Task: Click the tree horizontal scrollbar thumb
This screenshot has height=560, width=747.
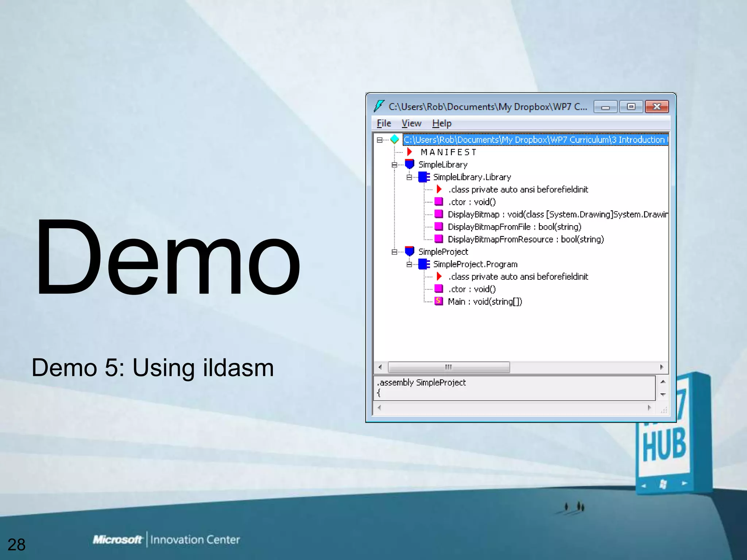Action: click(x=449, y=367)
